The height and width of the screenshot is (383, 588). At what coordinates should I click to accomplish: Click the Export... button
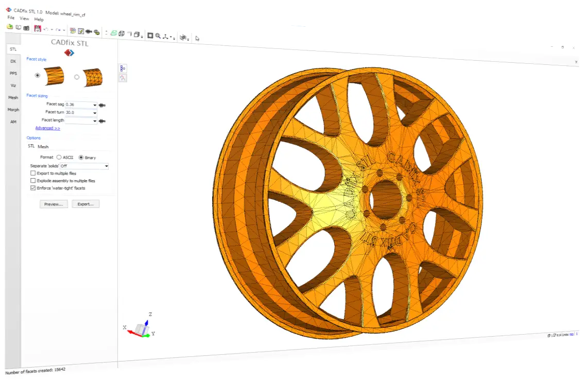pos(85,204)
